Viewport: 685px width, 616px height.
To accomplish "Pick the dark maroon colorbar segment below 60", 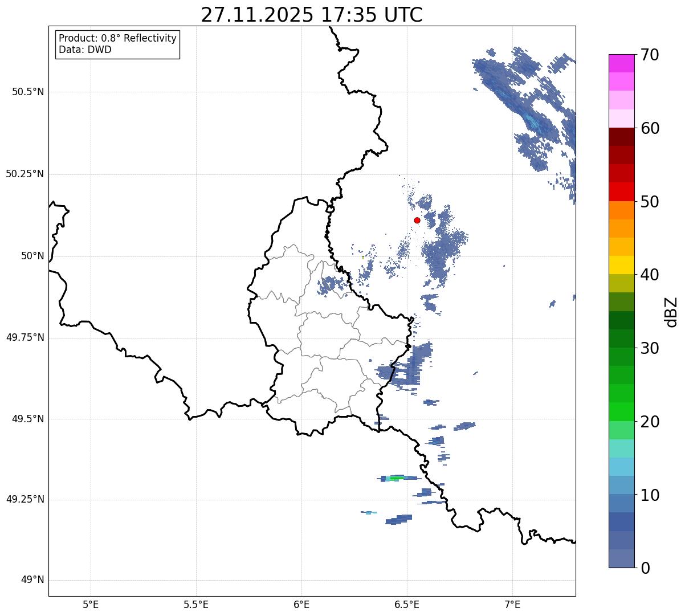I will pos(622,137).
